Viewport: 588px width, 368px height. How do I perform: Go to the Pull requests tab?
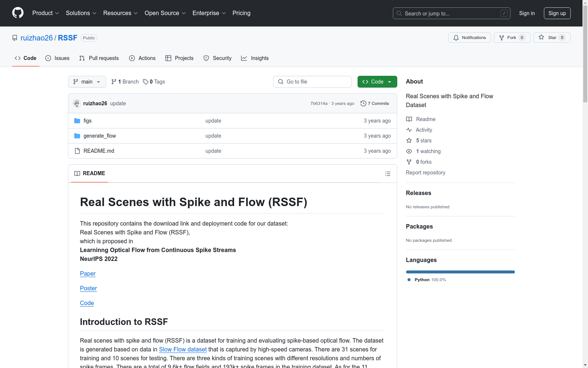pos(99,58)
